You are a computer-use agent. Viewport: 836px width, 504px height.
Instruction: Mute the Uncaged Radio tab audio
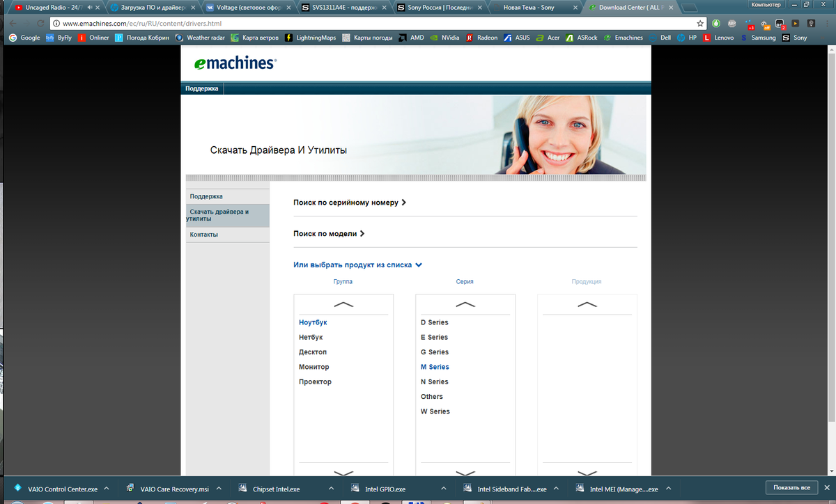pyautogui.click(x=91, y=8)
